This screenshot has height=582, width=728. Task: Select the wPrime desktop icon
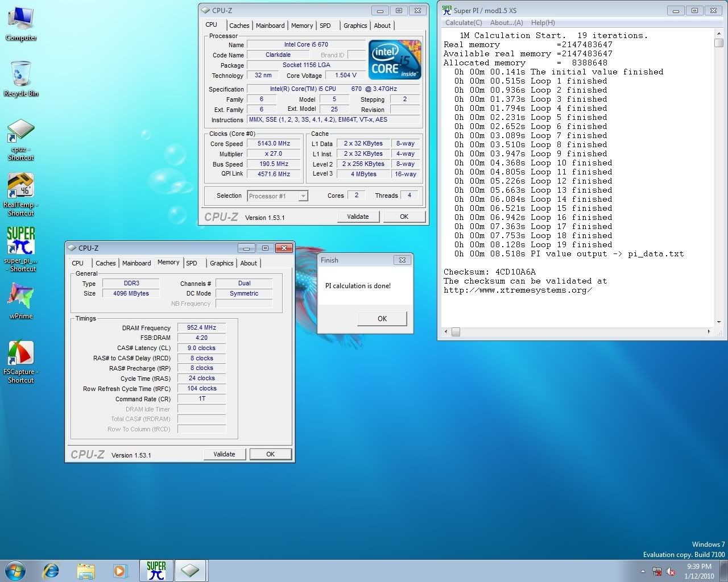(x=21, y=300)
